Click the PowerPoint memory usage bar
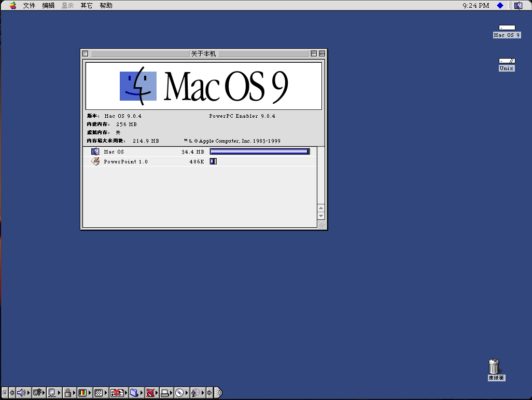 coord(213,161)
